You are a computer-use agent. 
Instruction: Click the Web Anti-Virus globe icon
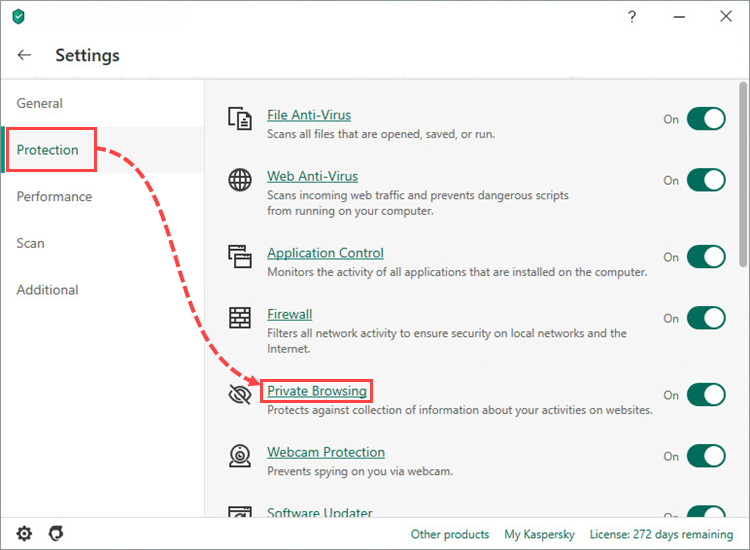[240, 180]
